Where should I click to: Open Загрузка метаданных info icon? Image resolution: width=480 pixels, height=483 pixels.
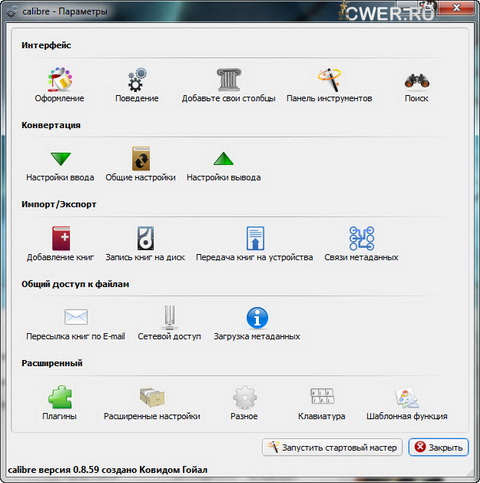pos(257,318)
